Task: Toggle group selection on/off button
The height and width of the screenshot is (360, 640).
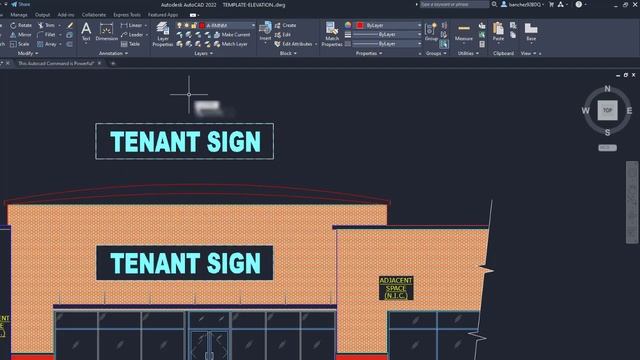Action: coord(444,43)
